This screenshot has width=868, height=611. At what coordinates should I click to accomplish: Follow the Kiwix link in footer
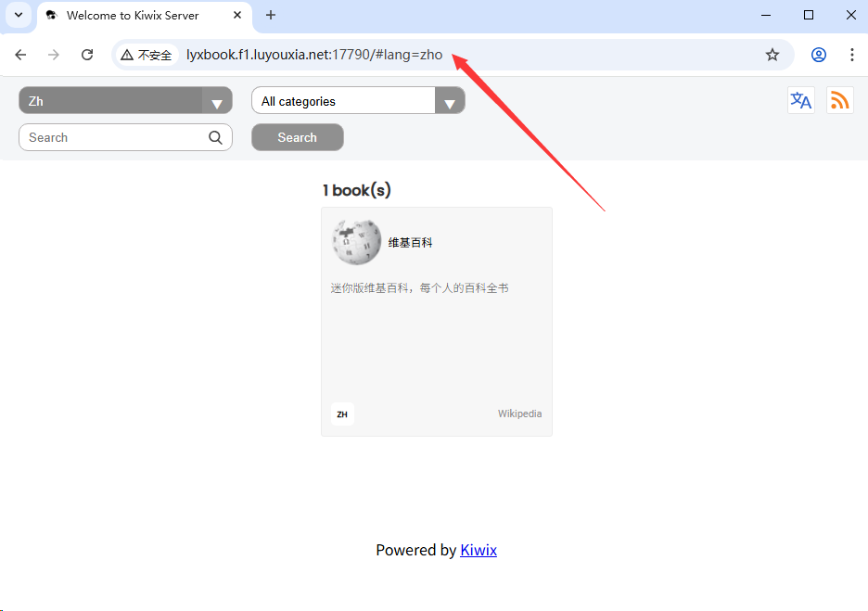(479, 550)
